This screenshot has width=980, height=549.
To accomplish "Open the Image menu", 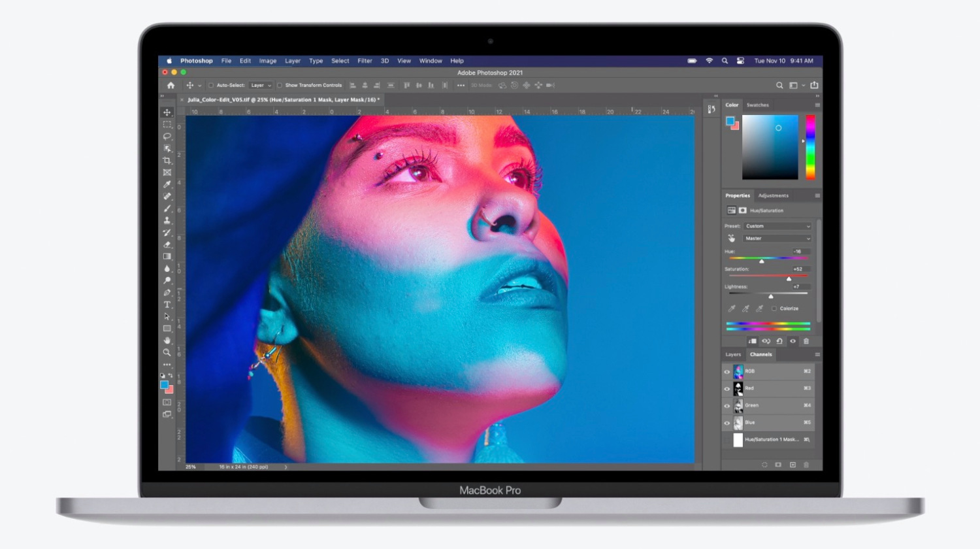I will point(268,61).
